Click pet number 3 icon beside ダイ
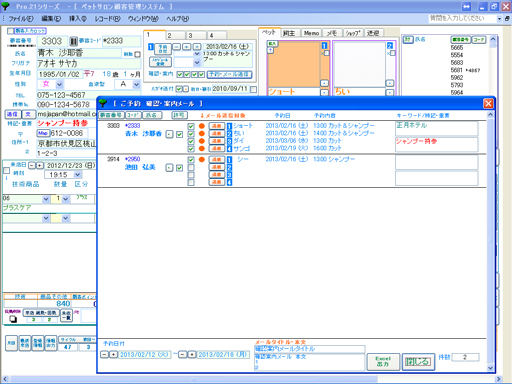Image resolution: width=512 pixels, height=384 pixels. pyautogui.click(x=229, y=141)
